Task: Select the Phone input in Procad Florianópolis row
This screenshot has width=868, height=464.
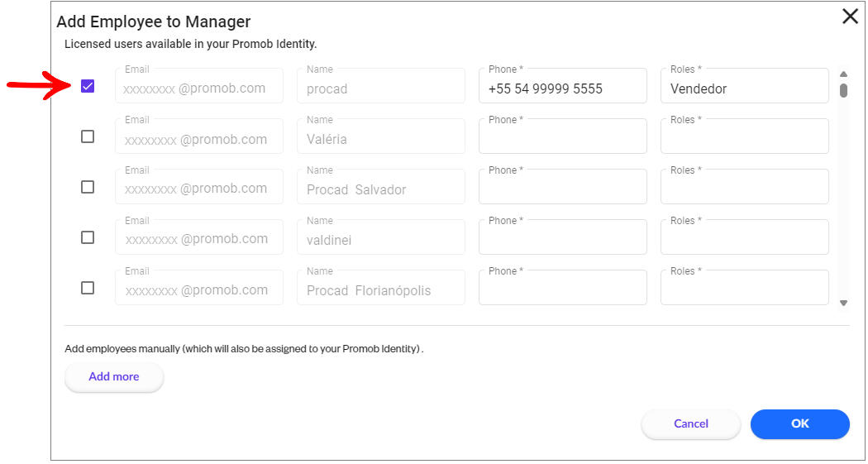Action: tap(563, 287)
